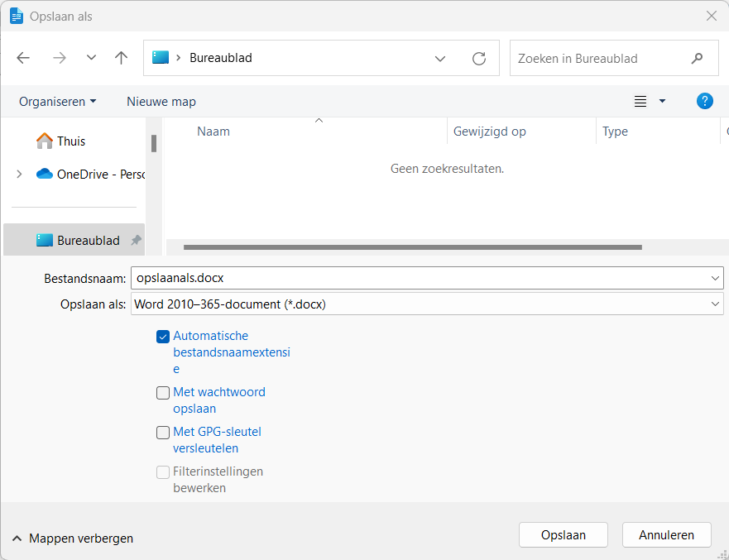Expand the OneDrive tree item
This screenshot has height=560, width=729.
click(x=19, y=174)
